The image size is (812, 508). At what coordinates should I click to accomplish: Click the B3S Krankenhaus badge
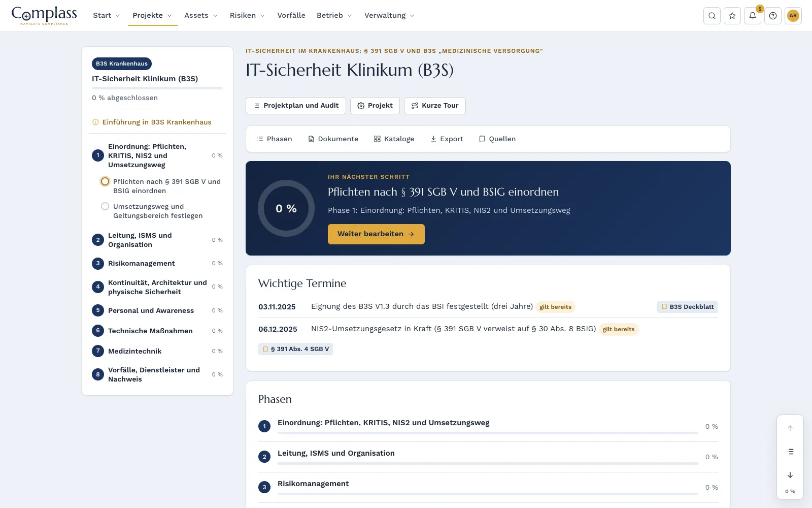pos(122,63)
